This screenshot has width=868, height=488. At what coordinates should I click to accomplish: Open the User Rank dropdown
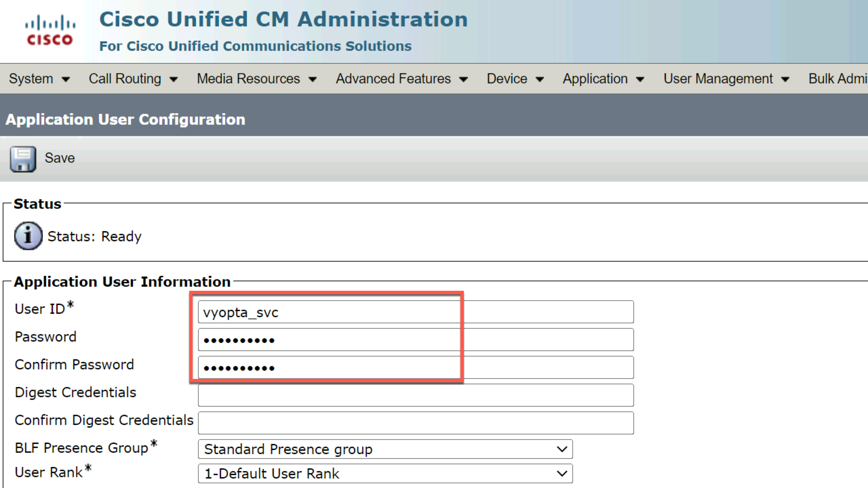point(385,473)
